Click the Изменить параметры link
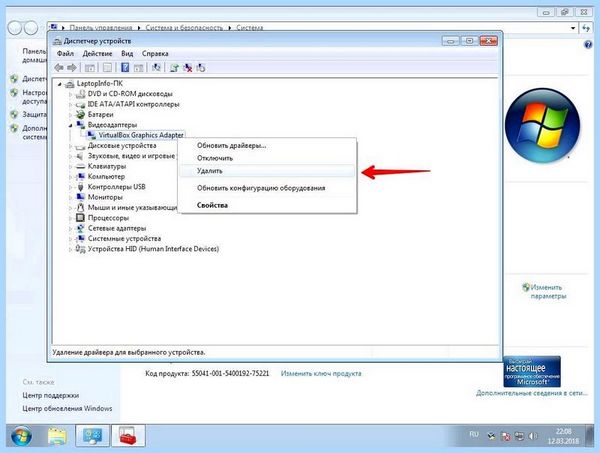Screen dimensions: 600x453 coord(548,292)
